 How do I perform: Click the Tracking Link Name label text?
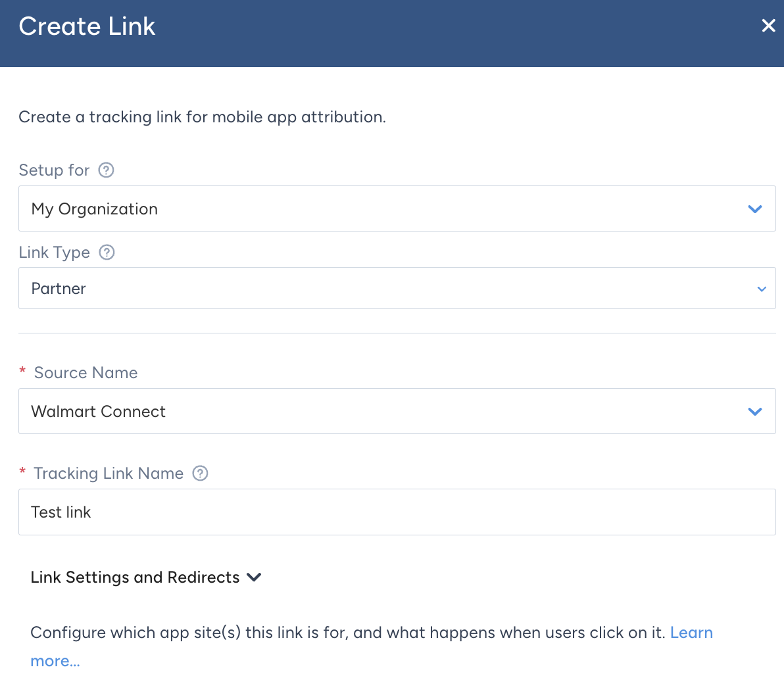(x=109, y=473)
